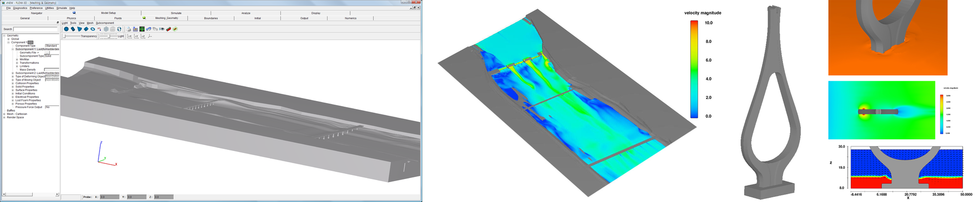Expand the Mesh - Cartesian node

point(4,114)
